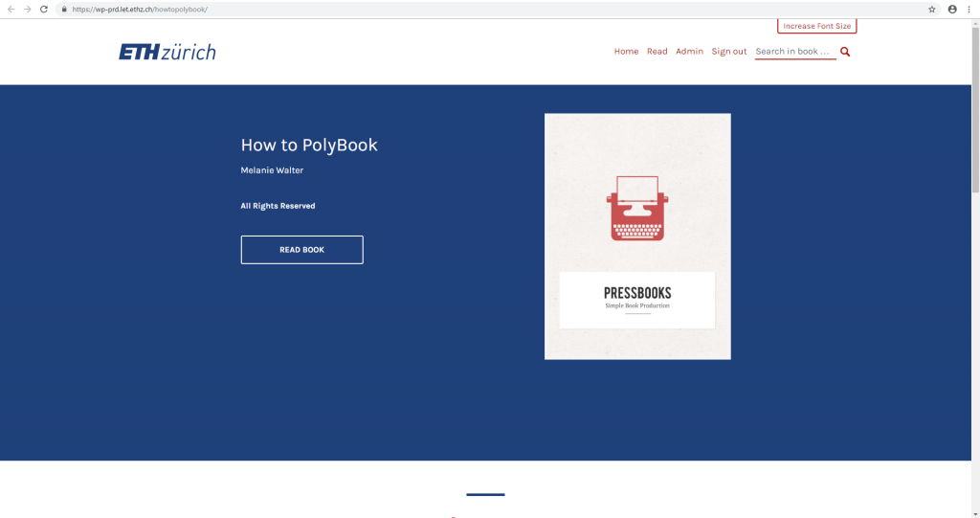This screenshot has height=518, width=980.
Task: Click author name Melanie Walter
Action: click(x=272, y=170)
